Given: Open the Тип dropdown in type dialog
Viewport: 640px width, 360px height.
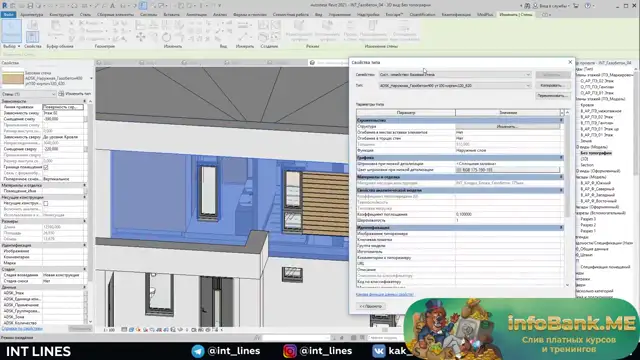Looking at the screenshot, I should point(455,86).
